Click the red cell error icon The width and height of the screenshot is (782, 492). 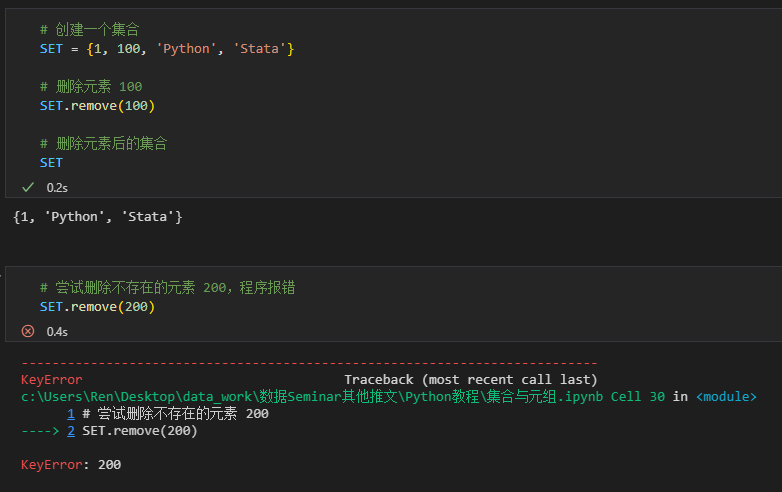click(x=28, y=331)
